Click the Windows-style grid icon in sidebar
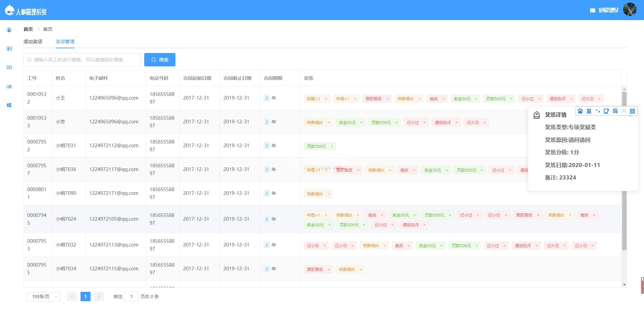644x325 pixels. click(9, 105)
